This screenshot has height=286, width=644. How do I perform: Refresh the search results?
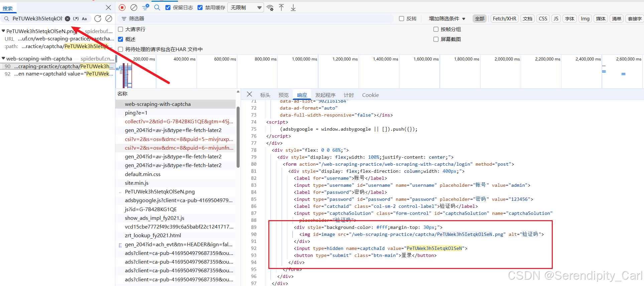click(x=98, y=19)
